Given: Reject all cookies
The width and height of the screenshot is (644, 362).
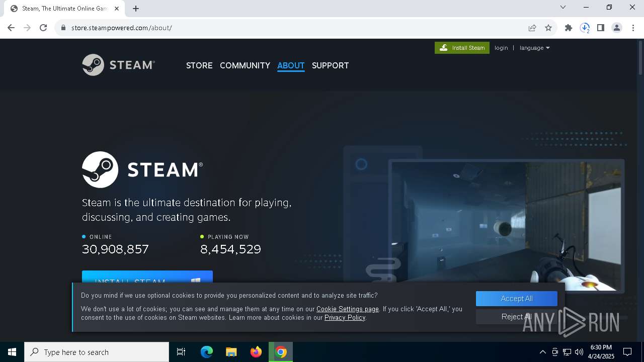Looking at the screenshot, I should [517, 317].
